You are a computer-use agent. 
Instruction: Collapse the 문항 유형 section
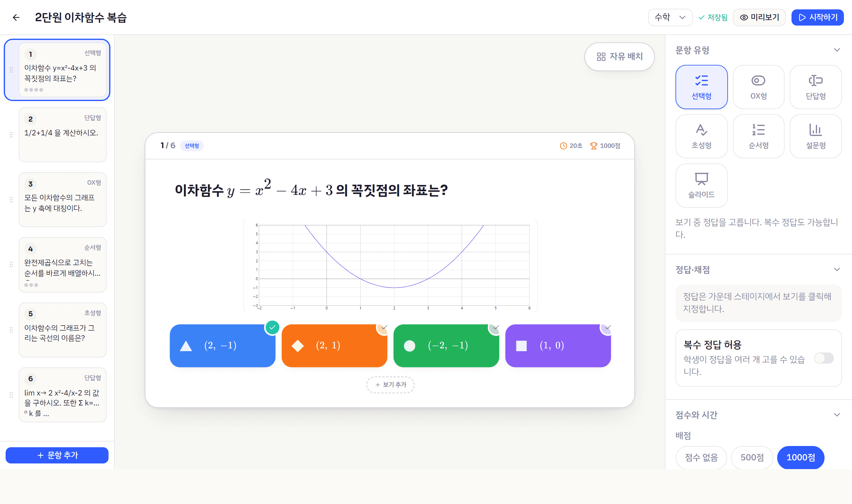click(837, 50)
